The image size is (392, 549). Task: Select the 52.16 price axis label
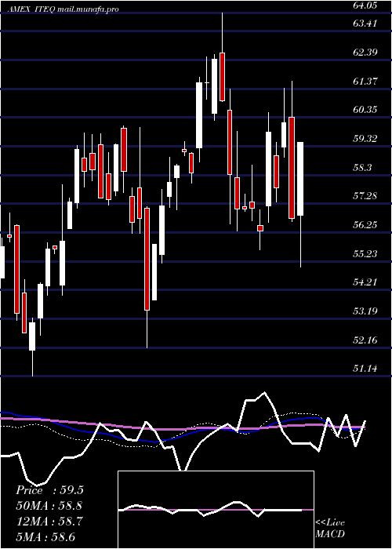365,340
